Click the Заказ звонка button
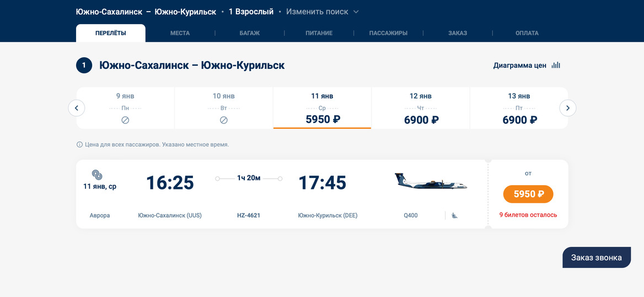Image resolution: width=644 pixels, height=297 pixels. 596,257
